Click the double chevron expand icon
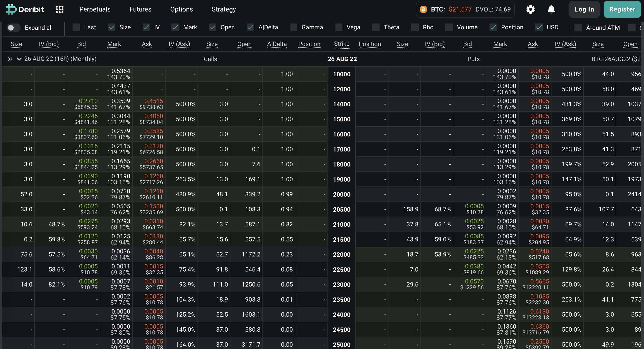This screenshot has width=644, height=349. pos(10,59)
